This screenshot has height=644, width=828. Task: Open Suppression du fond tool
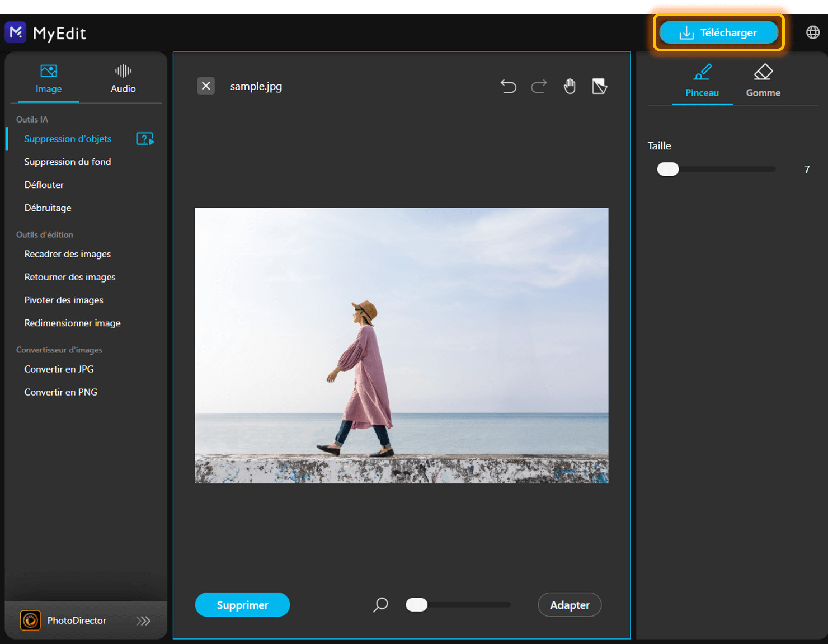tap(67, 162)
